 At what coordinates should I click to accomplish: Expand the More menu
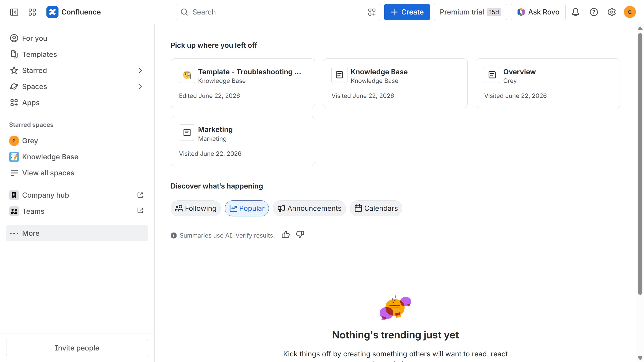[x=77, y=233]
